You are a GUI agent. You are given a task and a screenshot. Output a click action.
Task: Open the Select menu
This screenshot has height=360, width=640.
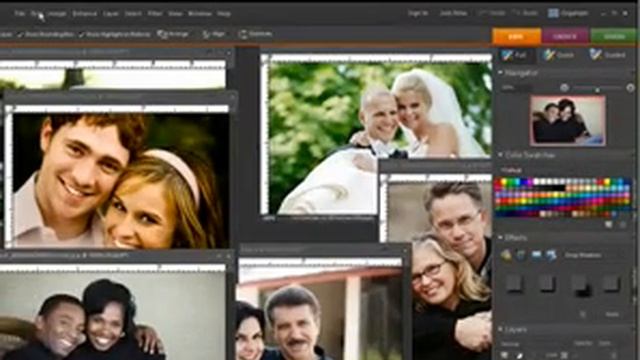tap(133, 14)
